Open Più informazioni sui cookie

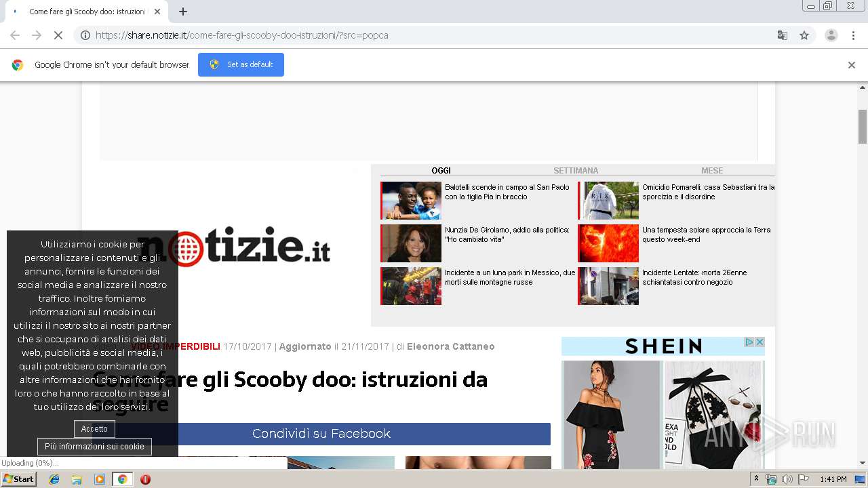(94, 447)
